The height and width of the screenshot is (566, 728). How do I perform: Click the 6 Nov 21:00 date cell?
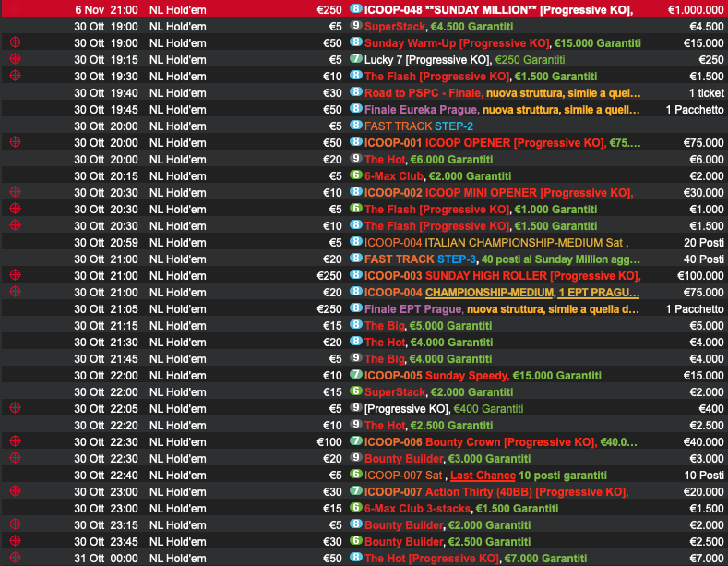click(x=106, y=10)
